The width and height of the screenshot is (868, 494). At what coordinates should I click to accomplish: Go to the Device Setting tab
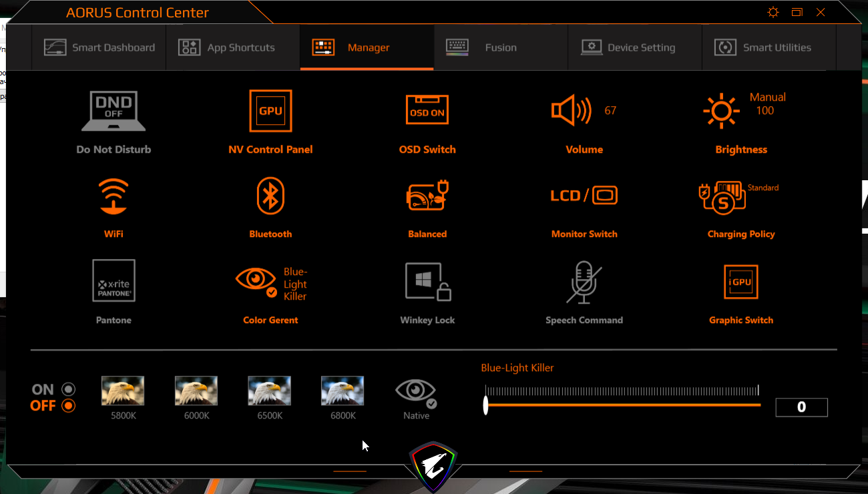(x=635, y=47)
